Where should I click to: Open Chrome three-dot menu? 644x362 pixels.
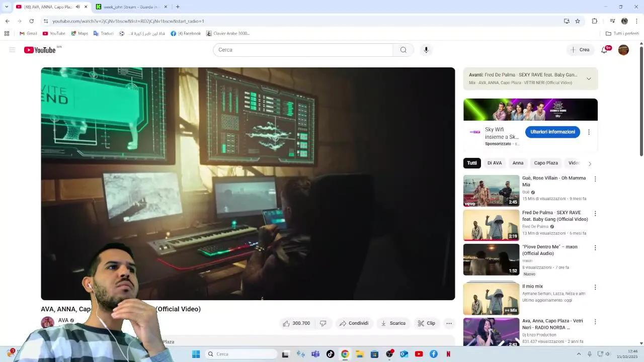(636, 21)
